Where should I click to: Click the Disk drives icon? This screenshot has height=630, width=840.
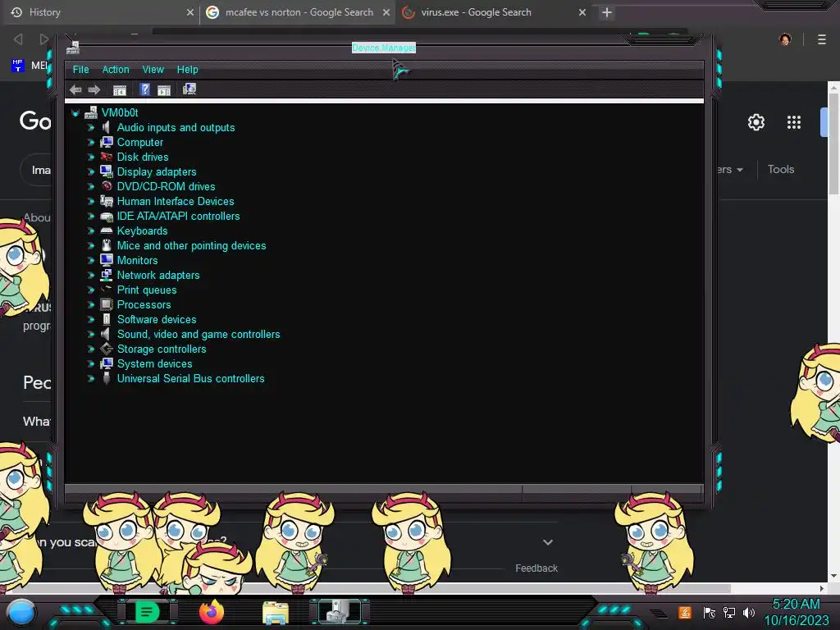tap(106, 157)
